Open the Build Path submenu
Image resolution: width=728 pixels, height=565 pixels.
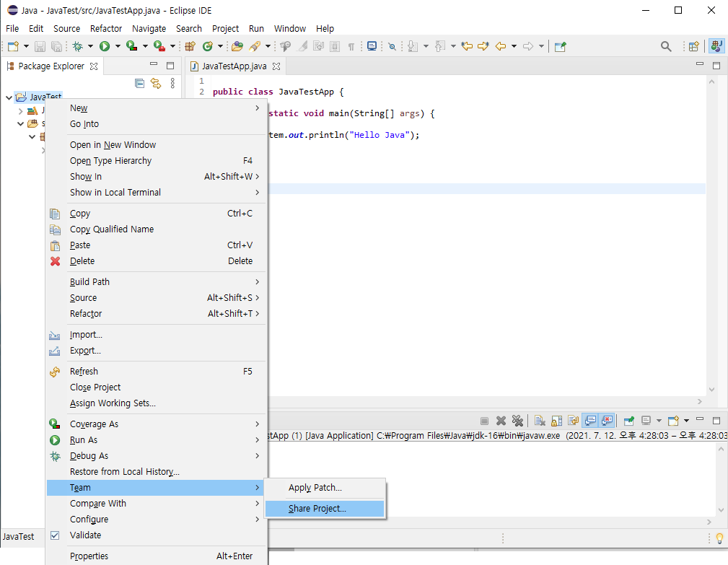pos(157,282)
